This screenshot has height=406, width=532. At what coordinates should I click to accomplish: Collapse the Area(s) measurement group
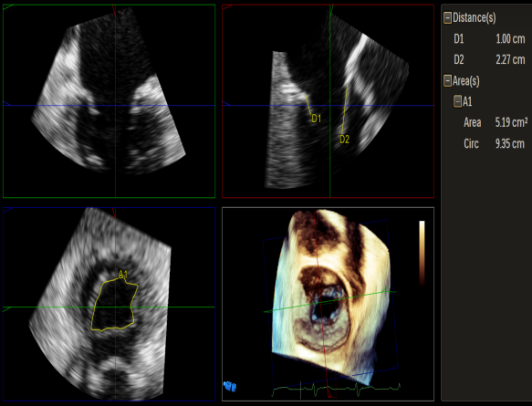pyautogui.click(x=447, y=80)
